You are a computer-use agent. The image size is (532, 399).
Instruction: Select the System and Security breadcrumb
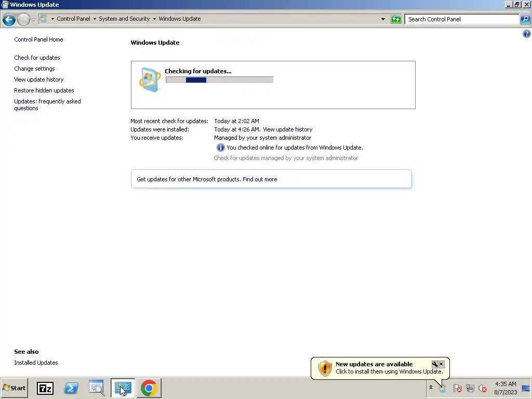click(x=124, y=19)
